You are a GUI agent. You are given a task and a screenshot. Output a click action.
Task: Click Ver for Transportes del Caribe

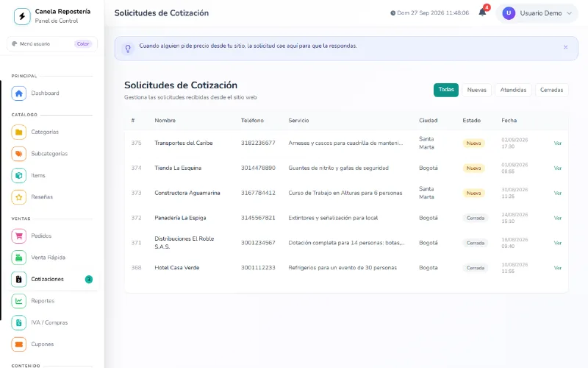(558, 143)
